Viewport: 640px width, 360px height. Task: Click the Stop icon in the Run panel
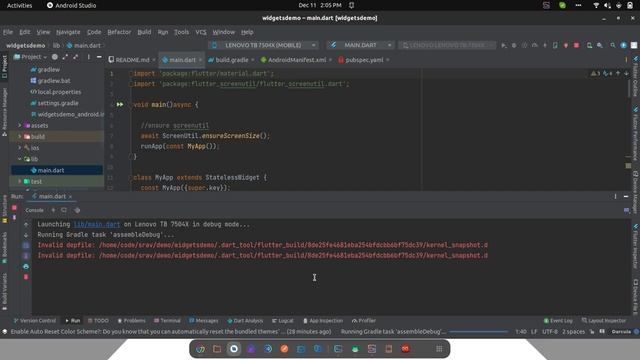(x=14, y=207)
